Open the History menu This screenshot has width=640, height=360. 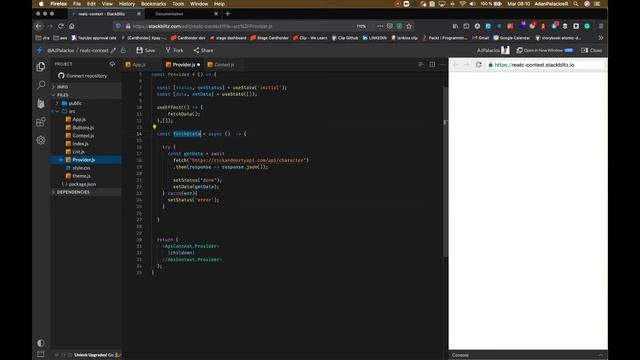pos(127,4)
